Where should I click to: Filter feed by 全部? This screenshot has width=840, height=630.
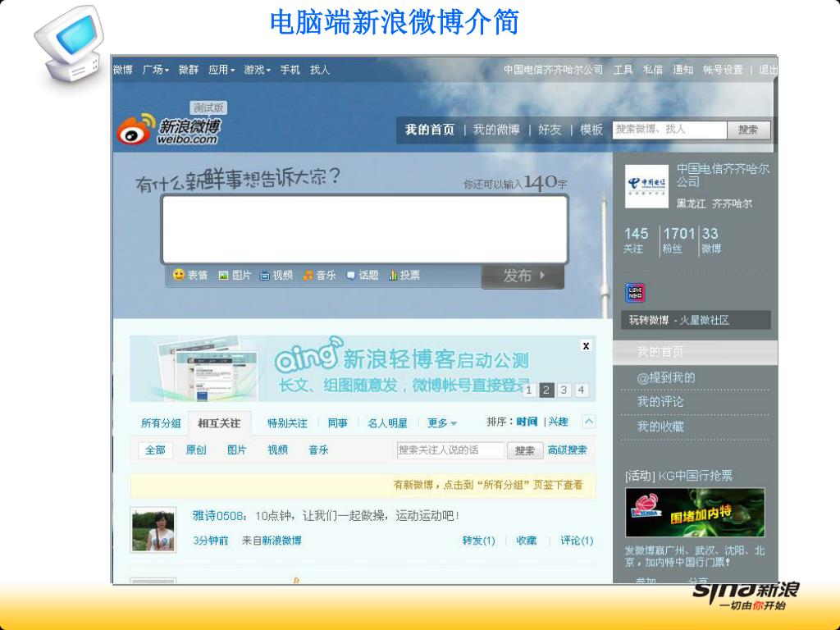click(155, 450)
